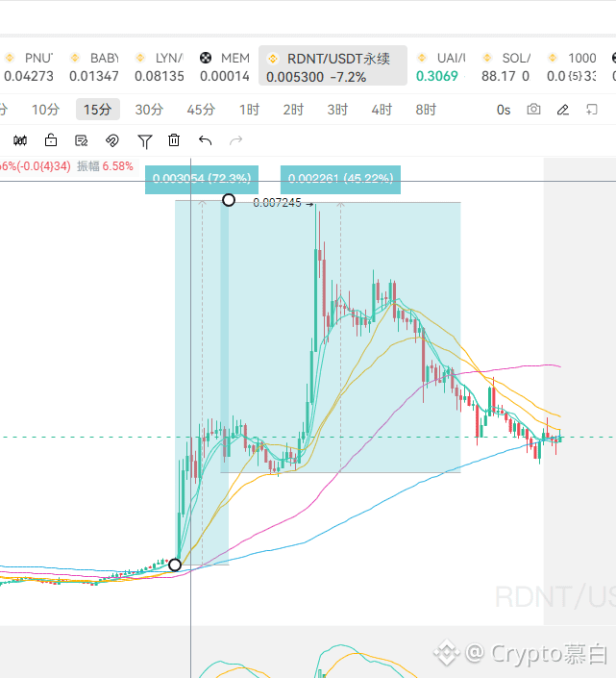Screen dimensions: 616x678
Task: Toggle the hide drawings eye-slash icon
Action: (x=112, y=140)
